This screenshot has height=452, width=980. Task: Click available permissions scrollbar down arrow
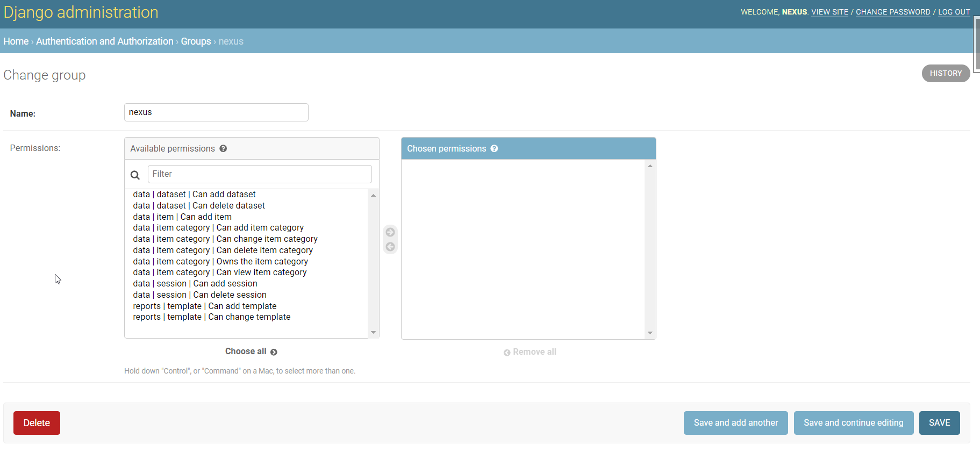[373, 332]
